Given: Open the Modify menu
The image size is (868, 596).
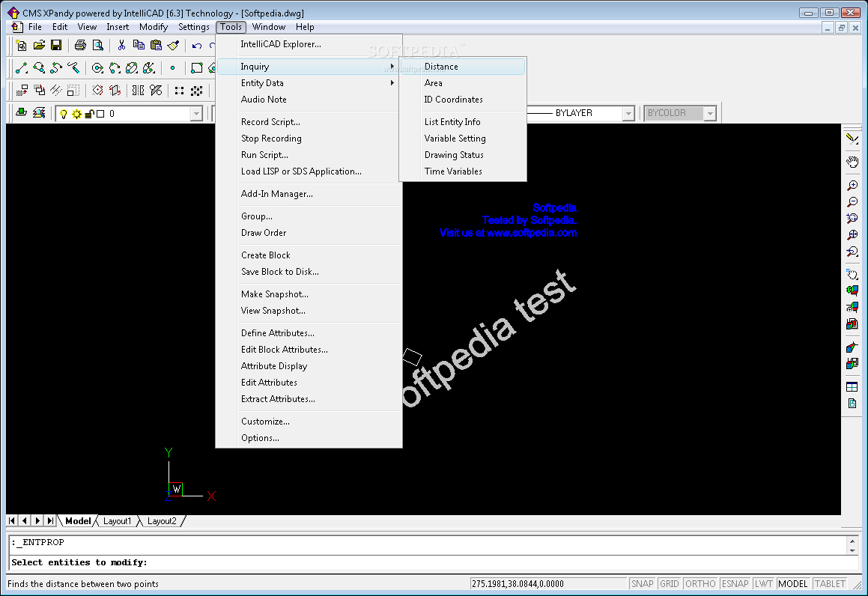Looking at the screenshot, I should pos(154,26).
